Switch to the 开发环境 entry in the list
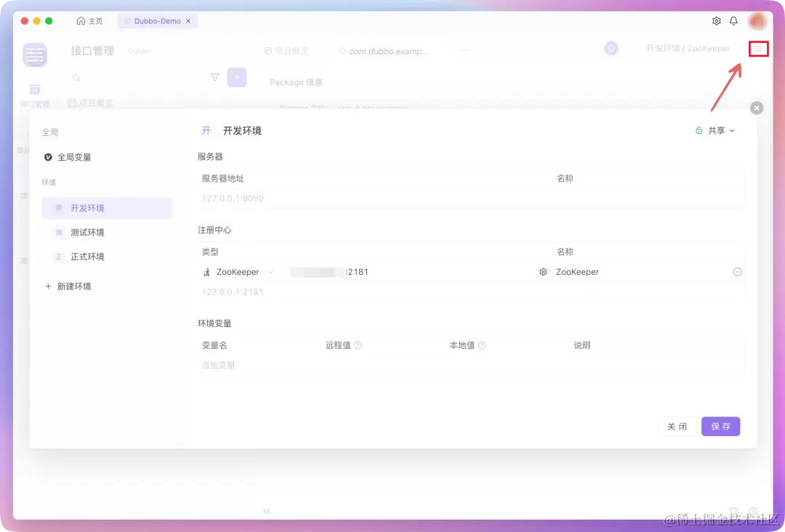 tap(87, 208)
